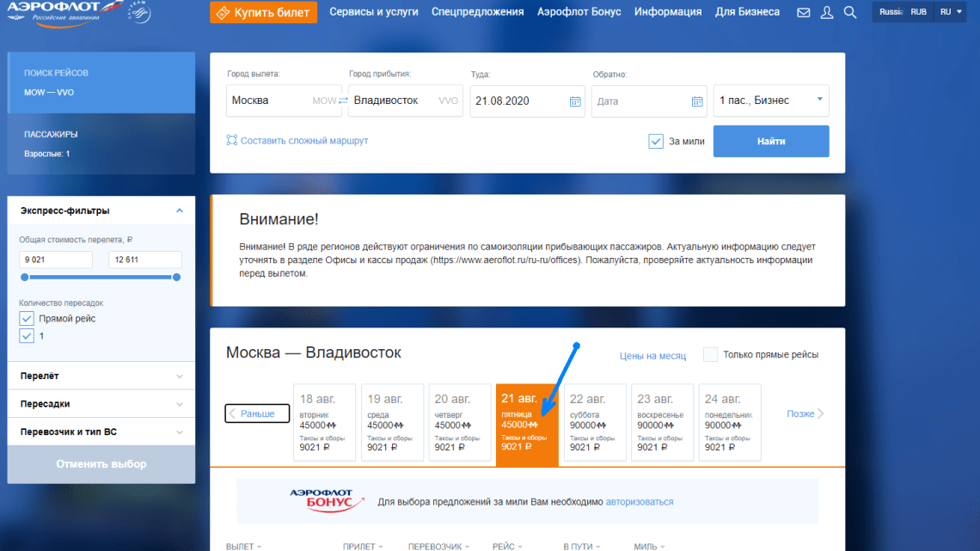Enable 'Только прямые рейсы' checkbox

tap(710, 354)
